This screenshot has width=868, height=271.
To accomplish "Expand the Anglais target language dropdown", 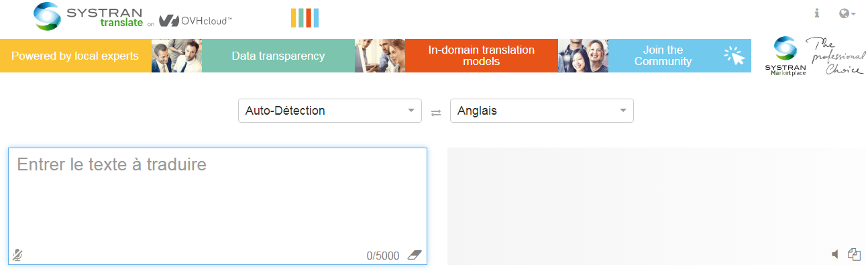I will (x=542, y=111).
